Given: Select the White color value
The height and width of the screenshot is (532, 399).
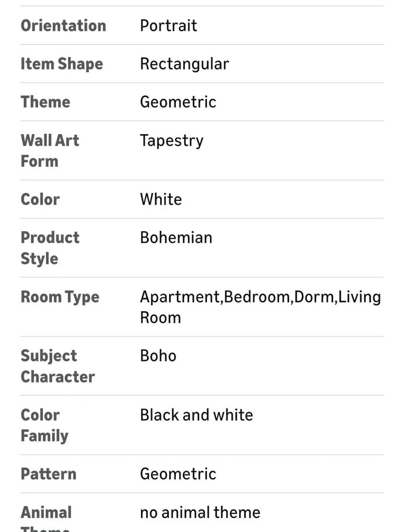Looking at the screenshot, I should 161,199.
